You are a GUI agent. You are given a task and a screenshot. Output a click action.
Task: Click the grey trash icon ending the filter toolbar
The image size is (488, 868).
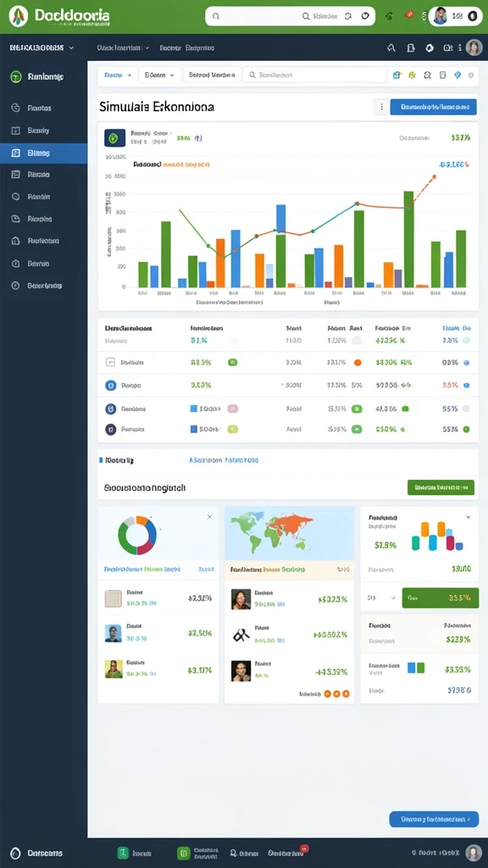pyautogui.click(x=471, y=75)
